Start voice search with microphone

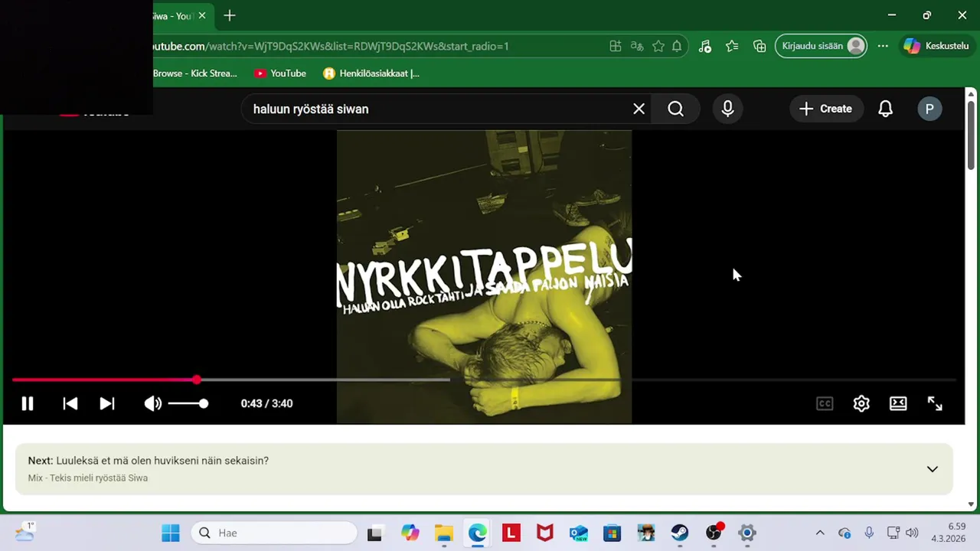coord(727,109)
